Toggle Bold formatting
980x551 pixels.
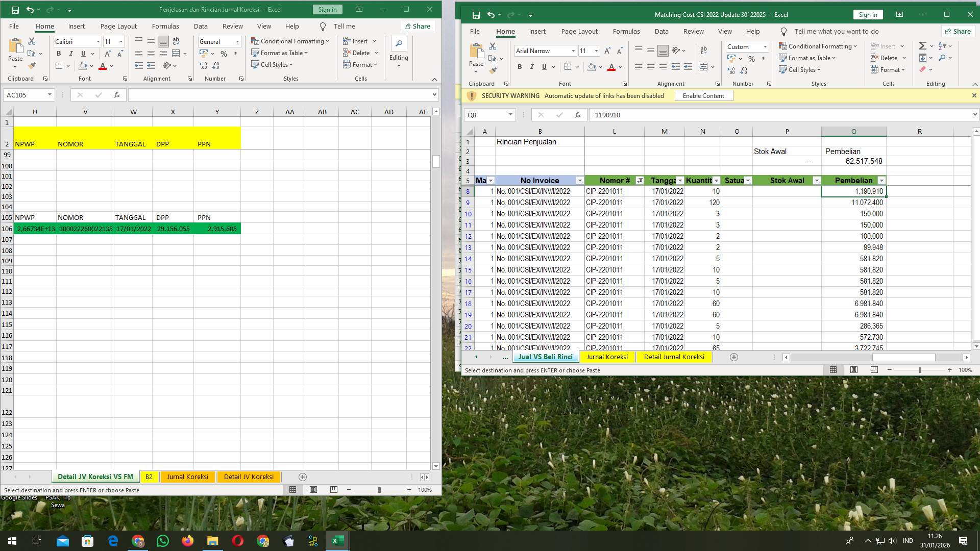pos(520,67)
